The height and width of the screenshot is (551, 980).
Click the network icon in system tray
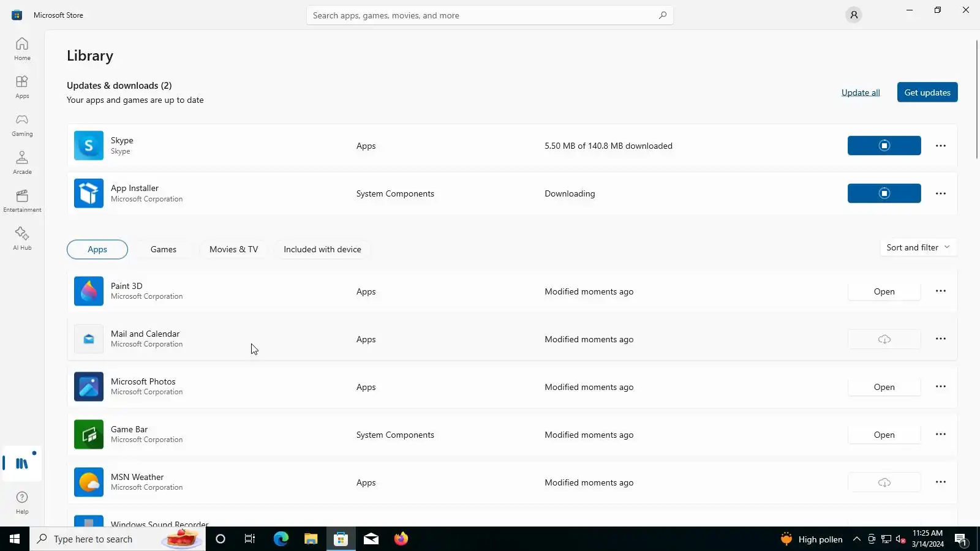886,539
